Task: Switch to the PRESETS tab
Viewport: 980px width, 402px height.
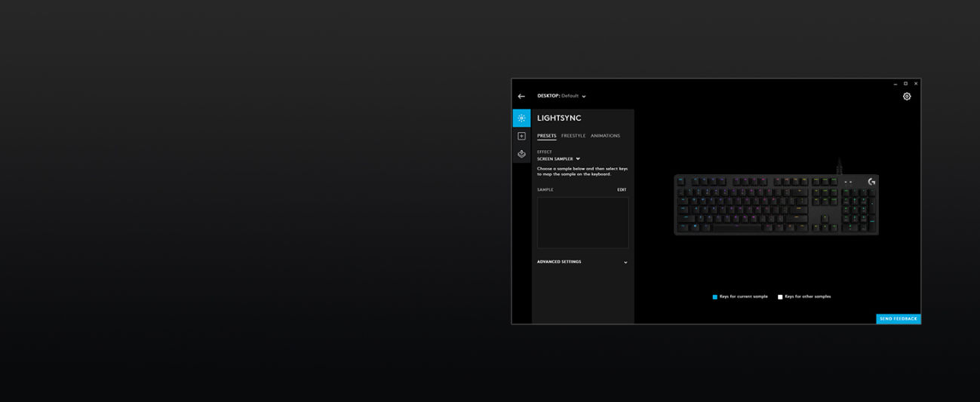Action: (x=546, y=136)
